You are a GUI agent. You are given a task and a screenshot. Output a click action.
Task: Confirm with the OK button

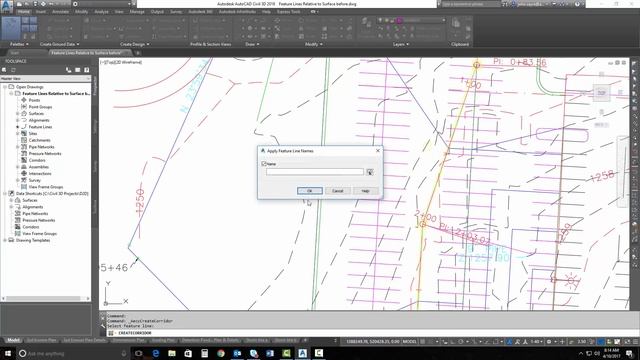(310, 191)
